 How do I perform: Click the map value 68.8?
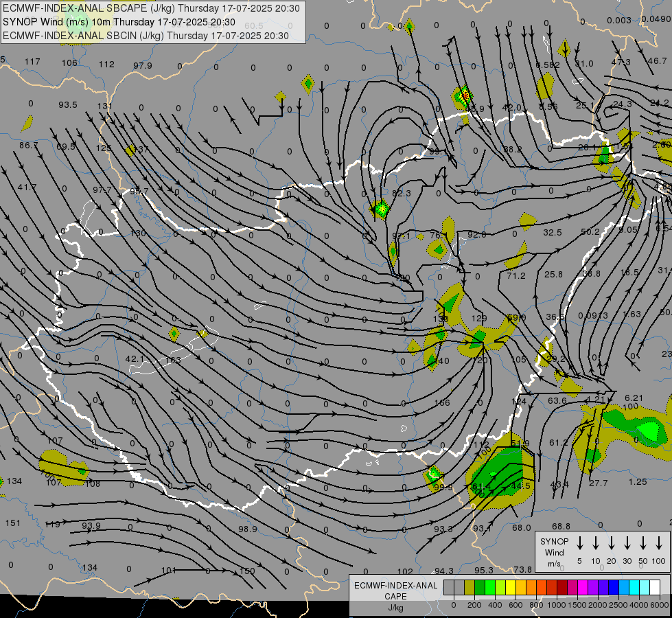point(561,526)
